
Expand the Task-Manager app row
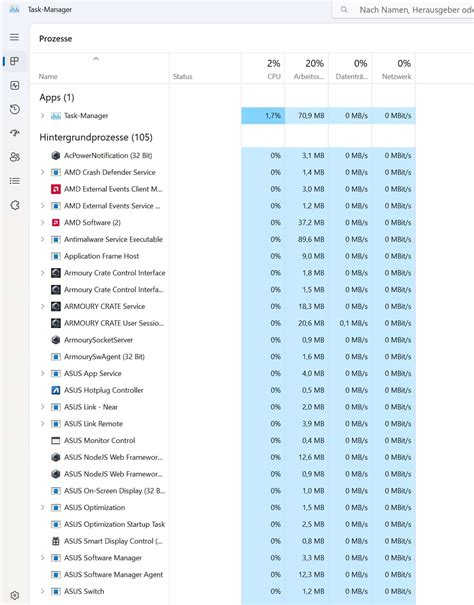tap(42, 115)
